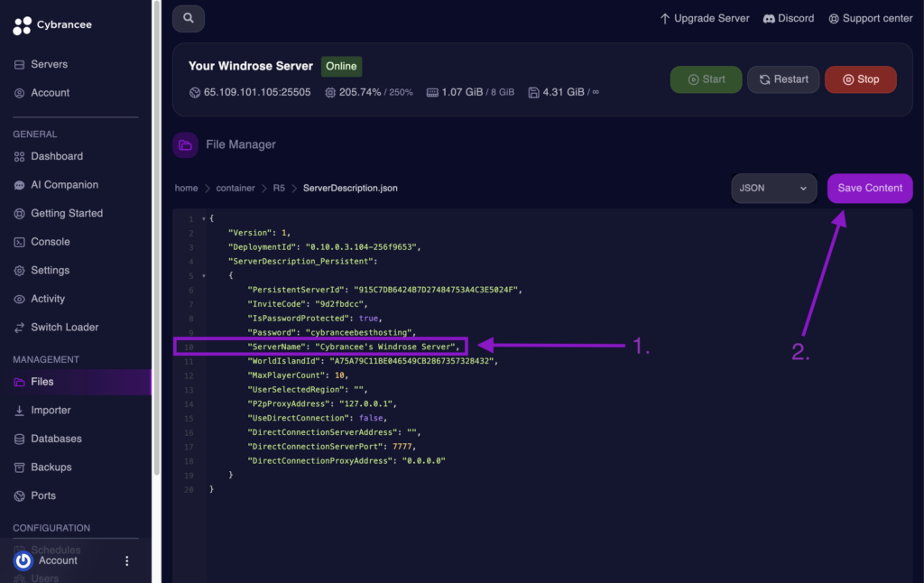The width and height of the screenshot is (924, 583).
Task: Click the blue power icon near Account
Action: [22, 560]
